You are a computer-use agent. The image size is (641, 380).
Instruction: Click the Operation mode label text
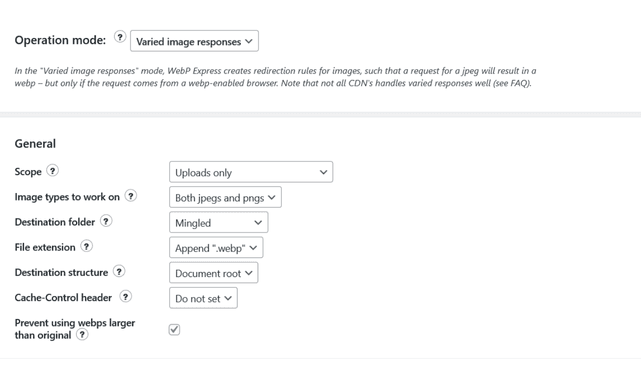point(60,40)
